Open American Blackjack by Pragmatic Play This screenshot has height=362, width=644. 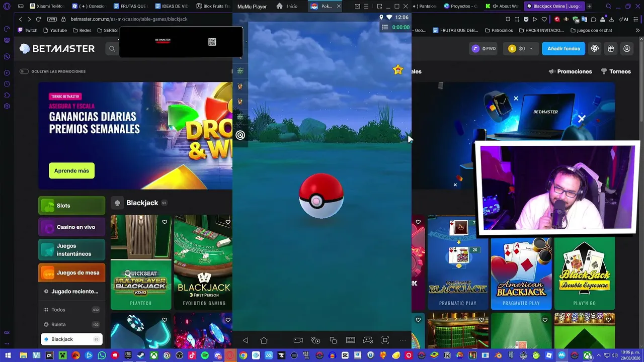521,274
